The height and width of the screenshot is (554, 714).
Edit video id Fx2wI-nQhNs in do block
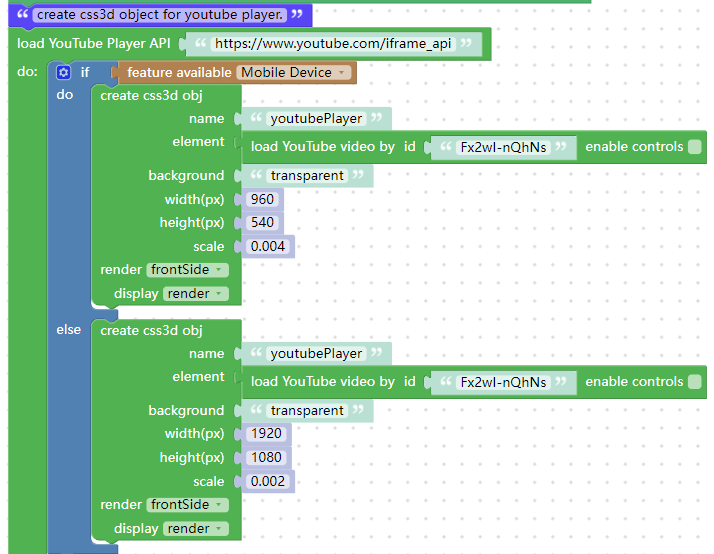coord(503,147)
